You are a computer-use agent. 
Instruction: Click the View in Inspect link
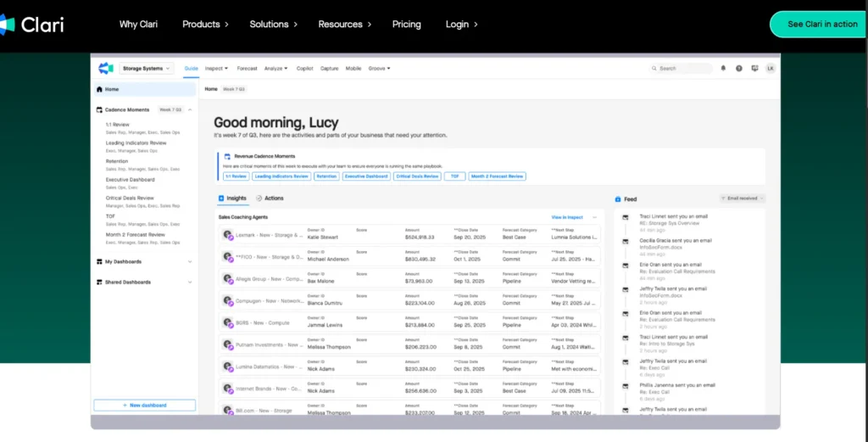click(x=567, y=218)
